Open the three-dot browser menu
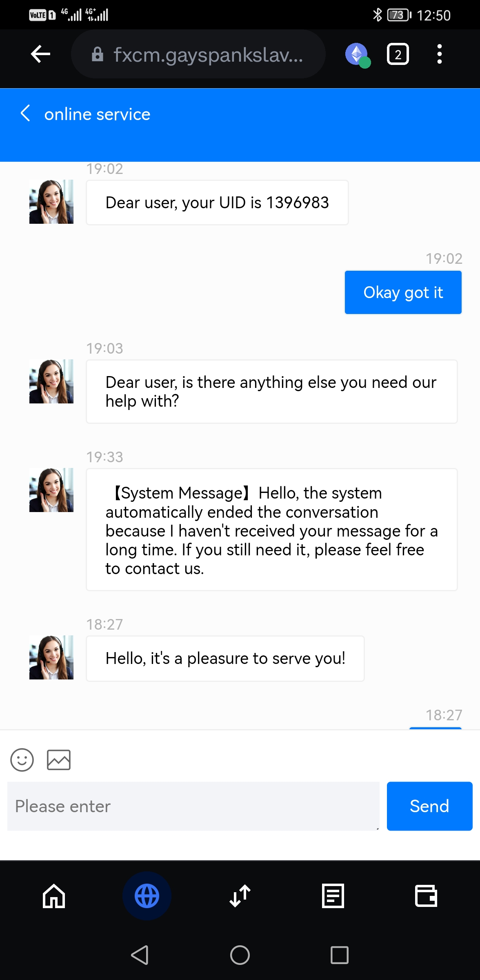The height and width of the screenshot is (980, 480). pos(439,54)
